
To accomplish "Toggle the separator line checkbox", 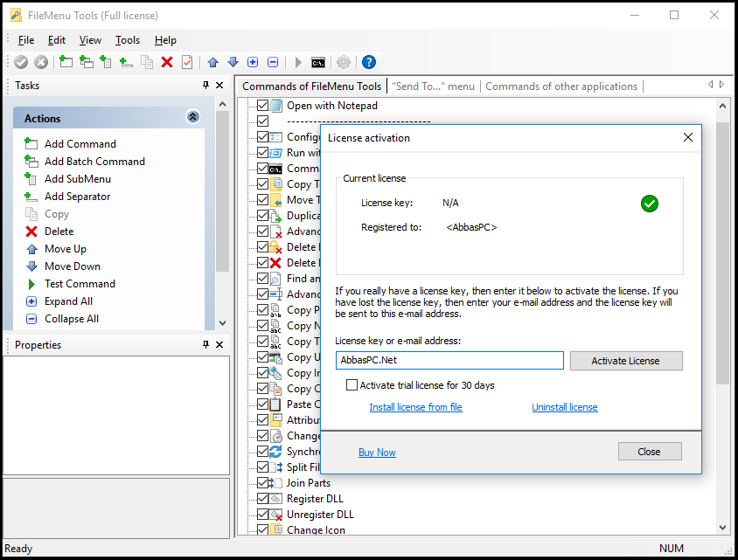I will (262, 121).
